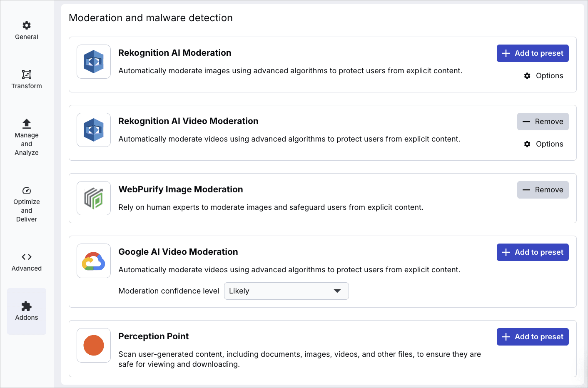
Task: Add Rekognition AI Moderation to preset
Action: click(533, 53)
